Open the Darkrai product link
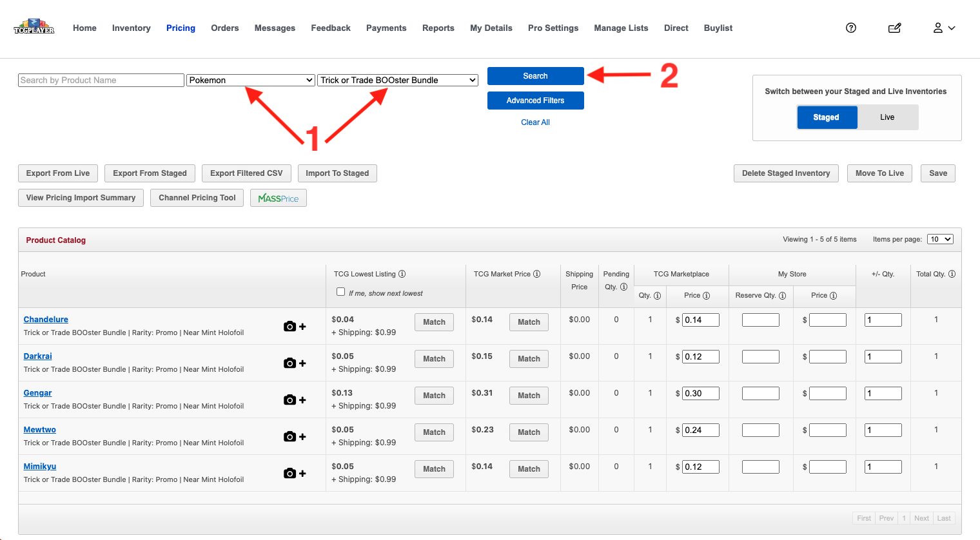This screenshot has height=540, width=980. click(x=38, y=356)
